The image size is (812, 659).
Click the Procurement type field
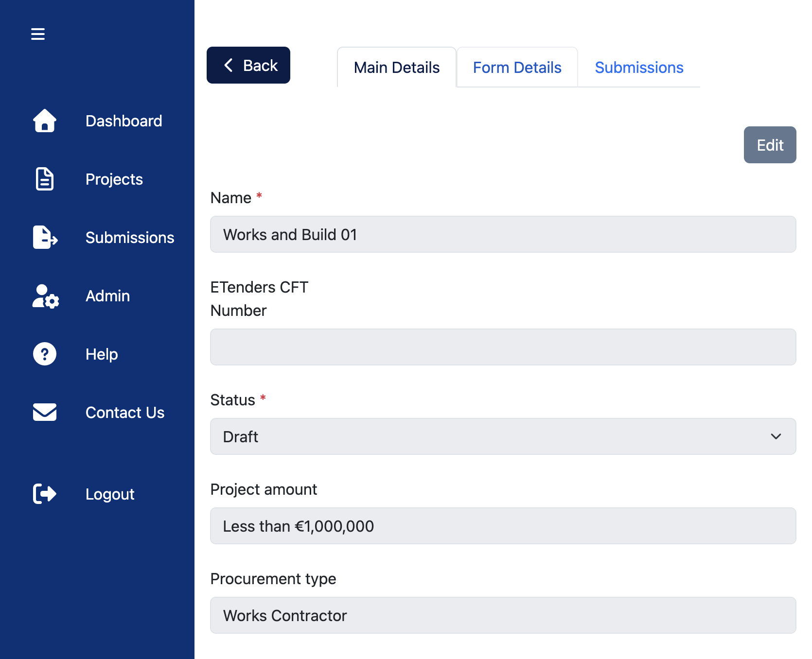[503, 615]
